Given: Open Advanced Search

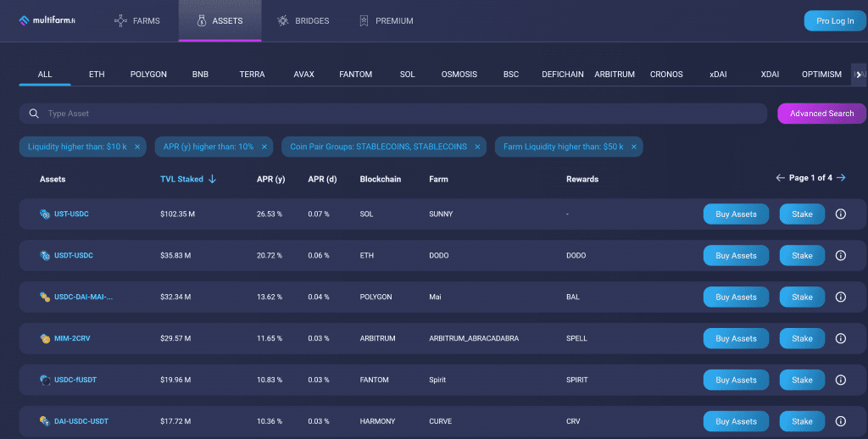Looking at the screenshot, I should [x=821, y=114].
